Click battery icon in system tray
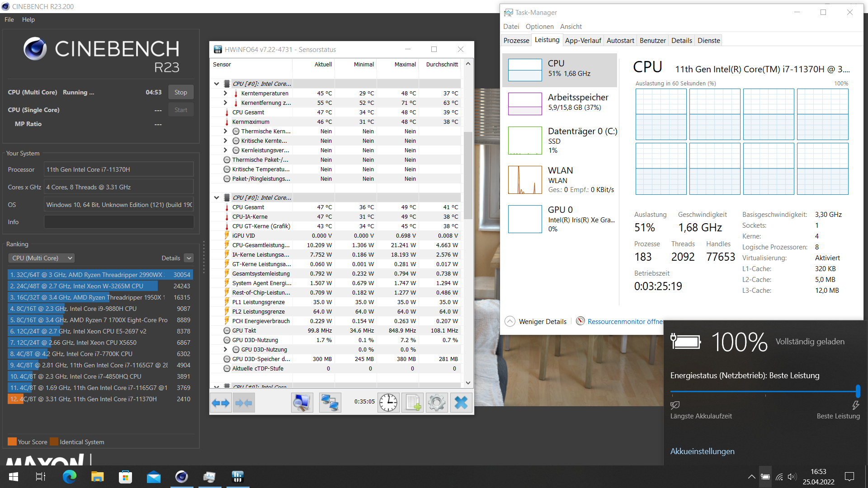Viewport: 868px width, 488px height. [x=765, y=477]
